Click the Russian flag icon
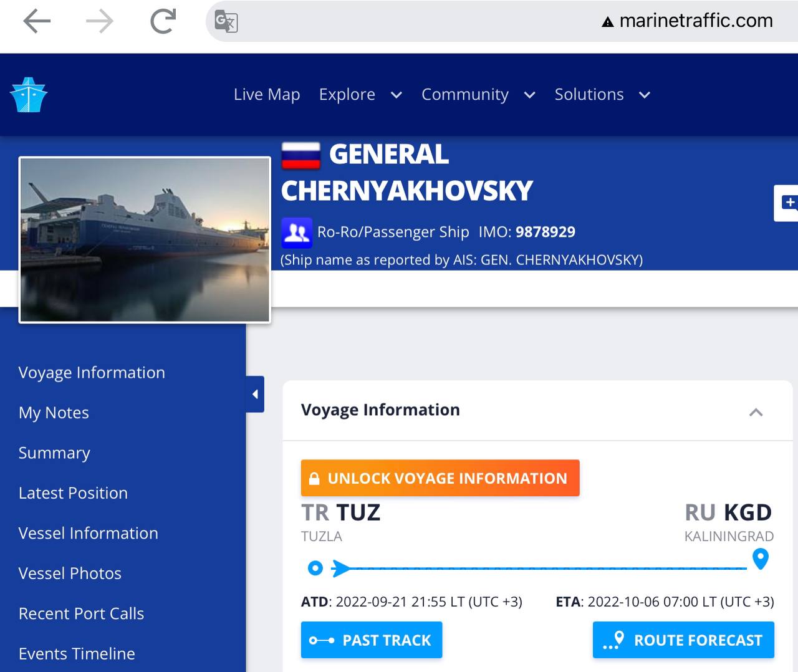This screenshot has width=798, height=672. (x=300, y=156)
